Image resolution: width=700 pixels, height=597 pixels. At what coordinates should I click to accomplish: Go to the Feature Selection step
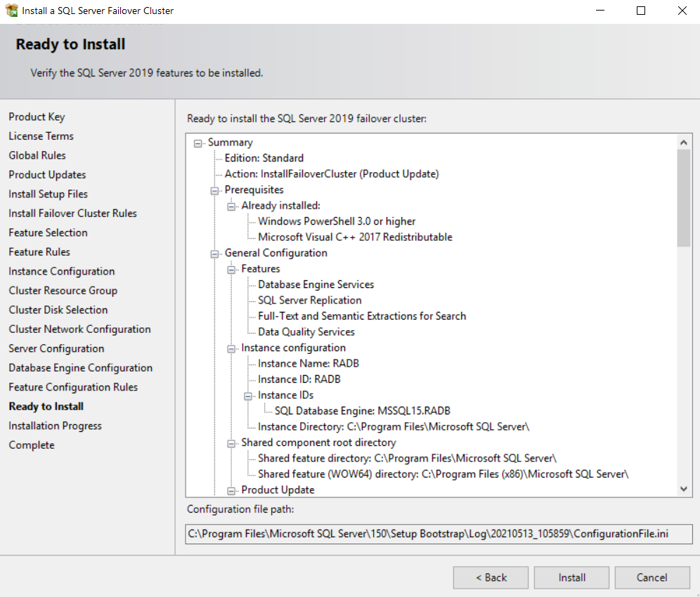point(48,232)
